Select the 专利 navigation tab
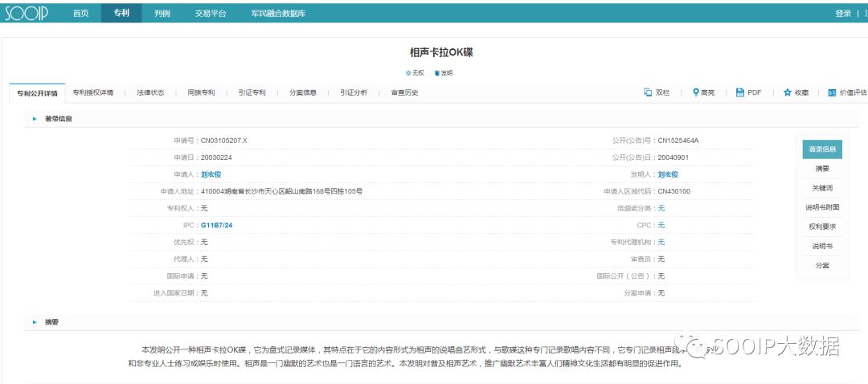The width and height of the screenshot is (868, 384). (121, 14)
